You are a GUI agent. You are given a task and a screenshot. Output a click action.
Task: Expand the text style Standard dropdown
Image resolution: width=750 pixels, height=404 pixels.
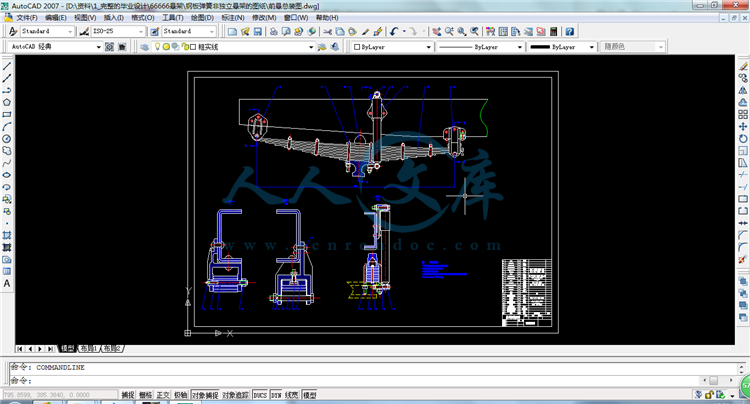[x=70, y=32]
